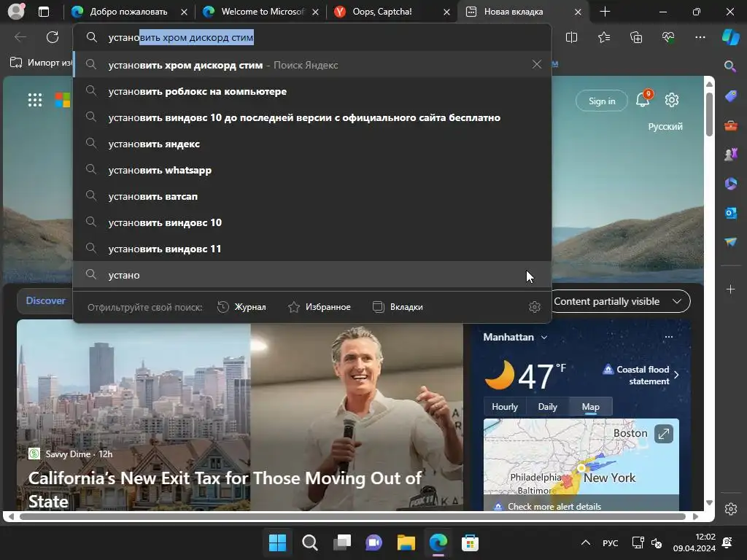This screenshot has height=560, width=747.
Task: Open Browser essentials heart icon
Action: pyautogui.click(x=668, y=37)
